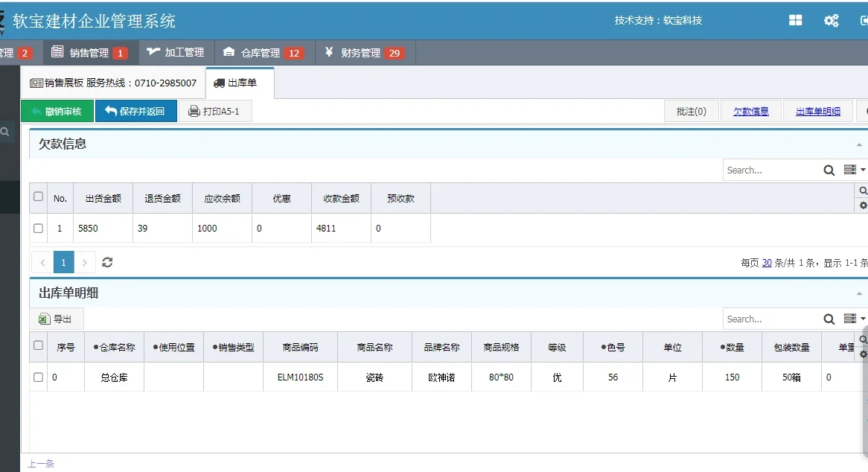Refresh the 欠款信息 list with reload icon

pyautogui.click(x=107, y=262)
